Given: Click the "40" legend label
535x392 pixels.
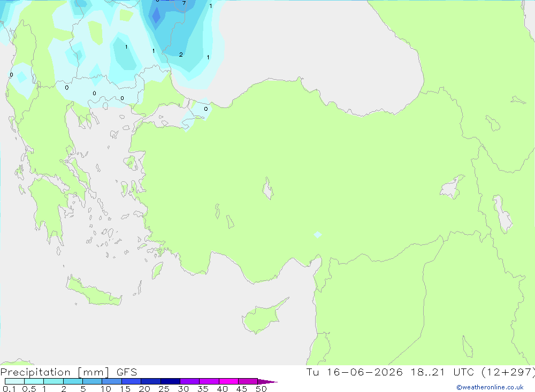Looking at the screenshot, I should point(223,389).
